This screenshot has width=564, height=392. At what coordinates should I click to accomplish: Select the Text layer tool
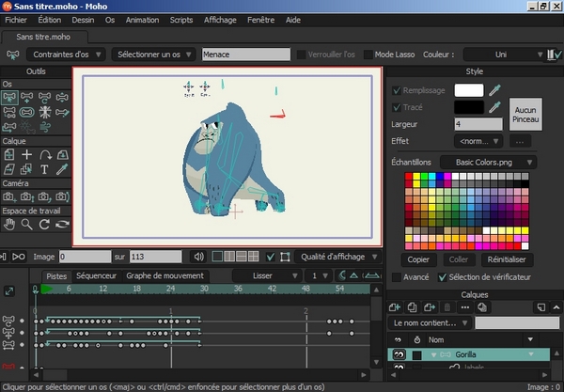click(x=44, y=169)
